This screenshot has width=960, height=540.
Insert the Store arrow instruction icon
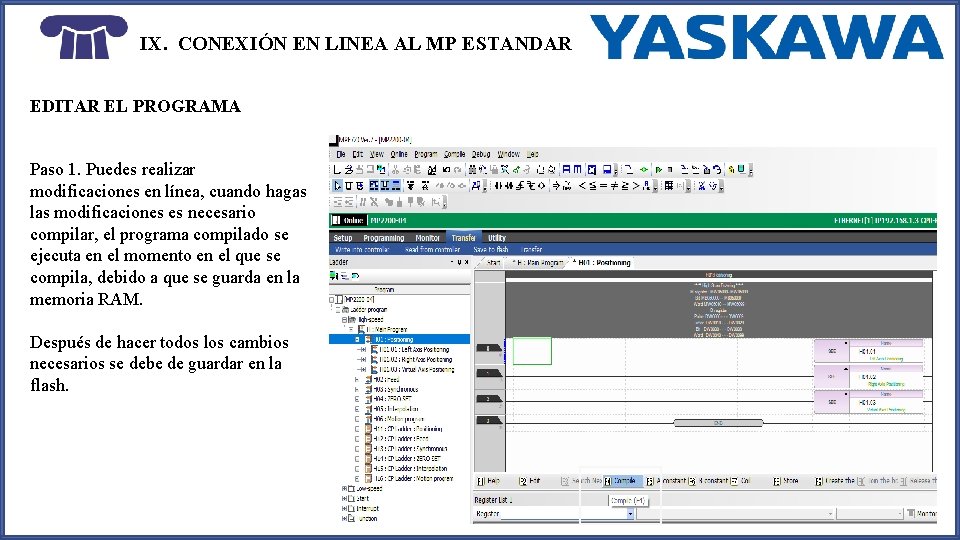point(556,186)
